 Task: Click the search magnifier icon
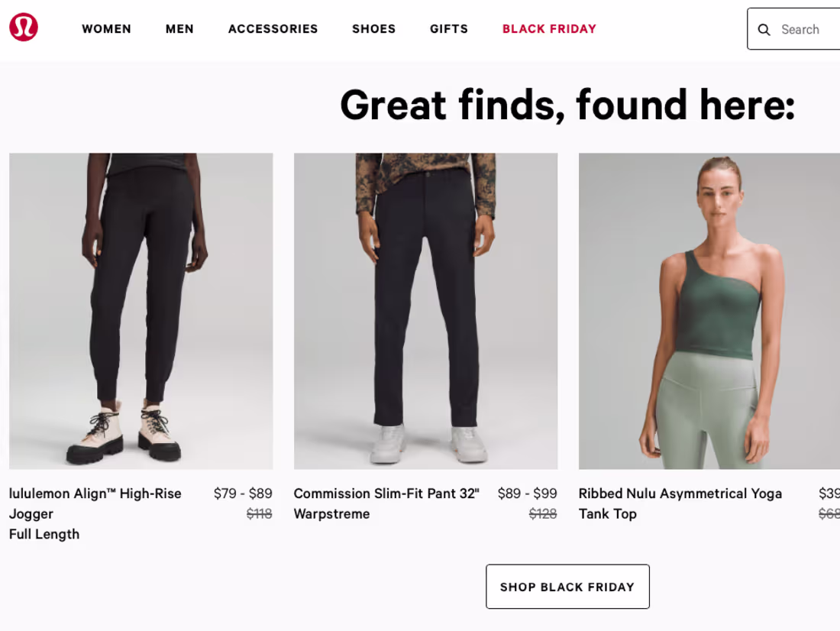[x=764, y=30]
